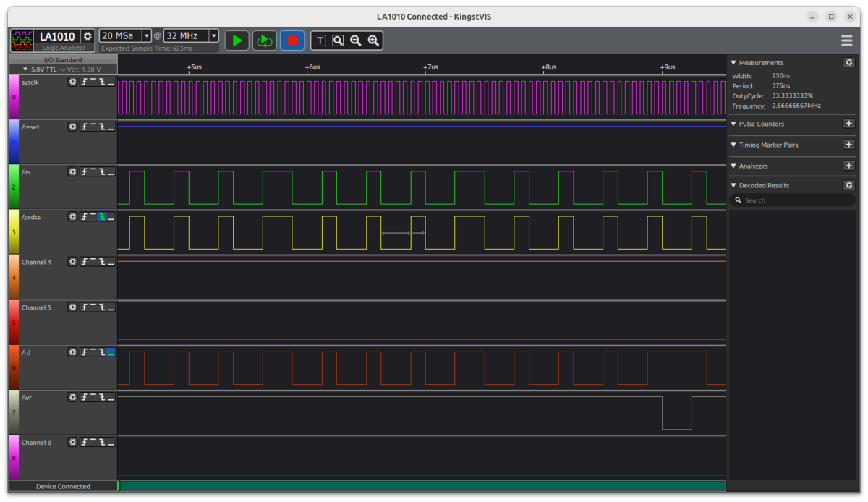Collapse the Analyzers panel
Viewport: 868px width, 502px height.
733,166
